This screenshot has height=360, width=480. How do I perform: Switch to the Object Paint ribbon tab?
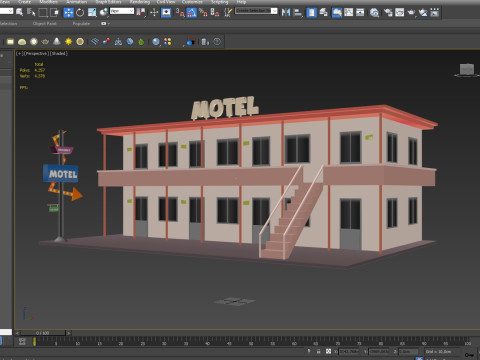[45, 24]
